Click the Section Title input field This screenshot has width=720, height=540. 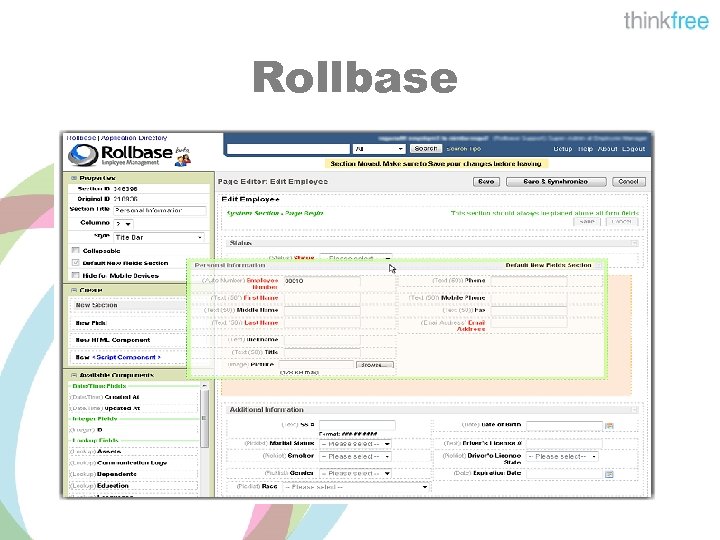160,210
